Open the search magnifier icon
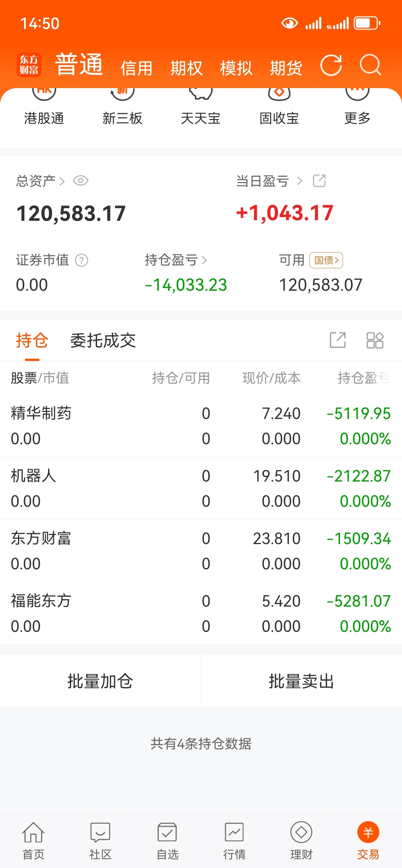 (x=370, y=65)
